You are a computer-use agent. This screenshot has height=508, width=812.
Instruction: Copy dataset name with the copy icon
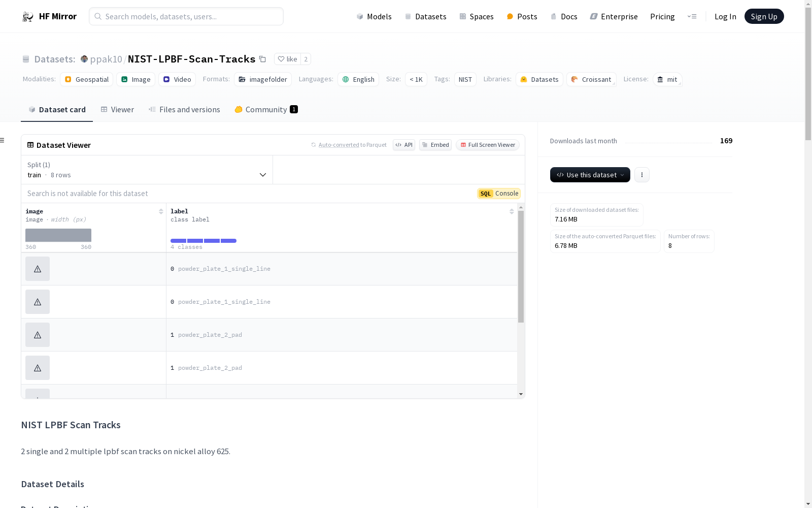pyautogui.click(x=262, y=59)
